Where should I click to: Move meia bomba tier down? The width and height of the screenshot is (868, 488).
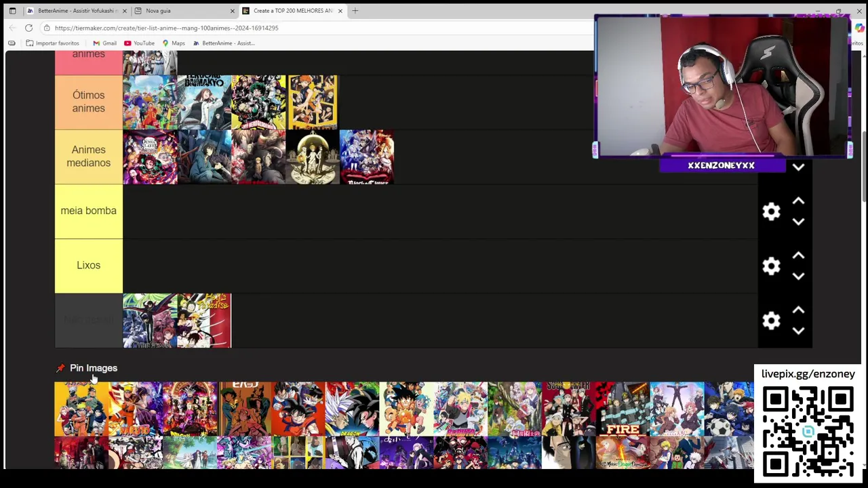coord(798,222)
